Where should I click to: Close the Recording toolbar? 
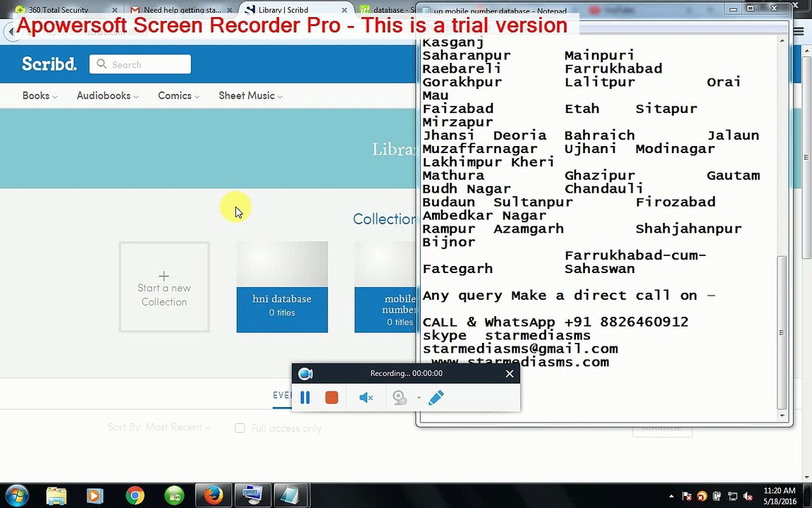[x=510, y=374]
